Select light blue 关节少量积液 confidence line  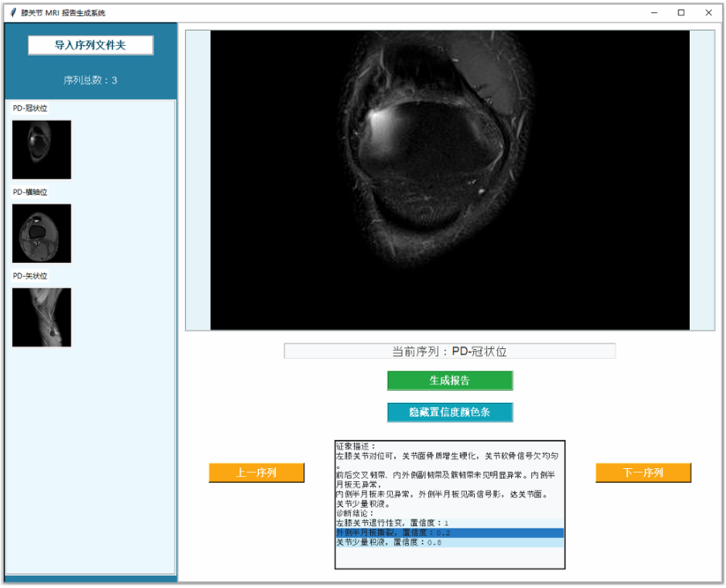tap(449, 543)
